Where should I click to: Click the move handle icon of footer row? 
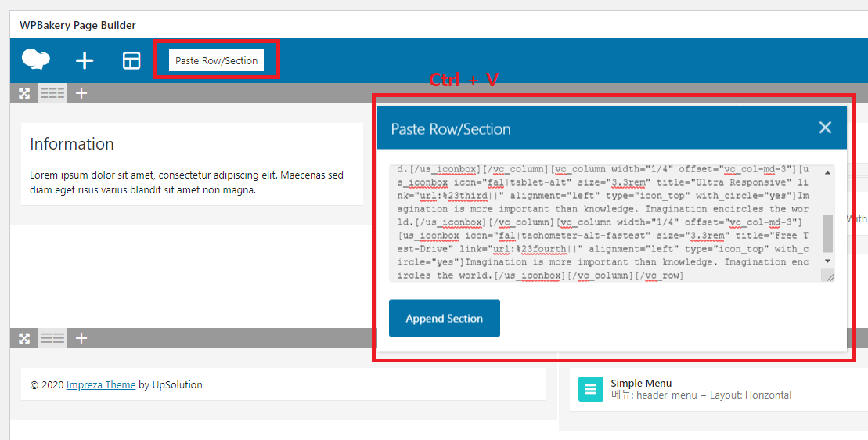tap(24, 338)
